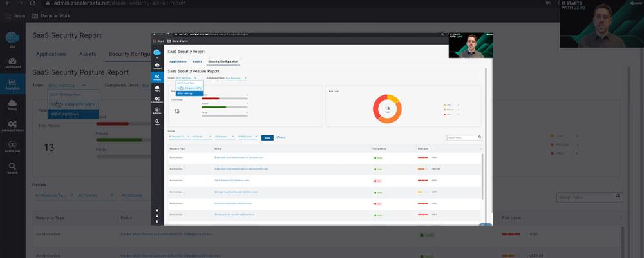Open General Work bookmark folder in outer browser
This screenshot has width=644, height=258.
pyautogui.click(x=51, y=16)
